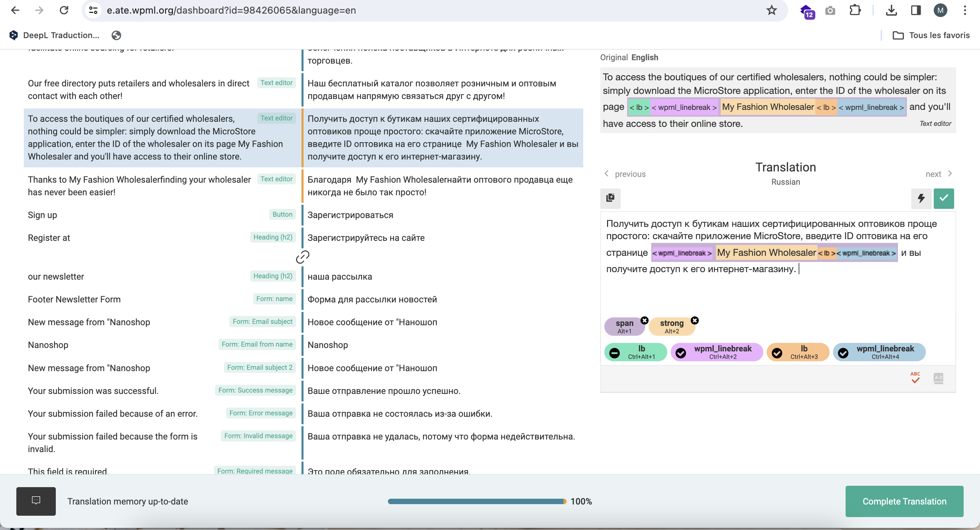Viewport: 980px width, 530px height.
Task: Click the lightning automatic translation icon
Action: pyautogui.click(x=921, y=198)
